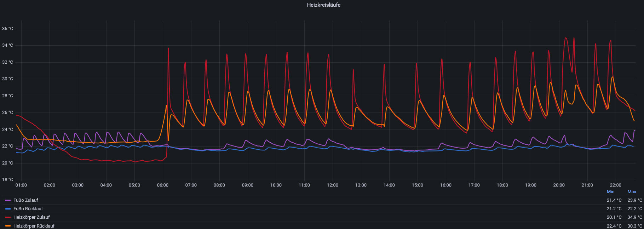Click the 21:00 time axis label
Screen dimensions: 644x229
point(587,185)
